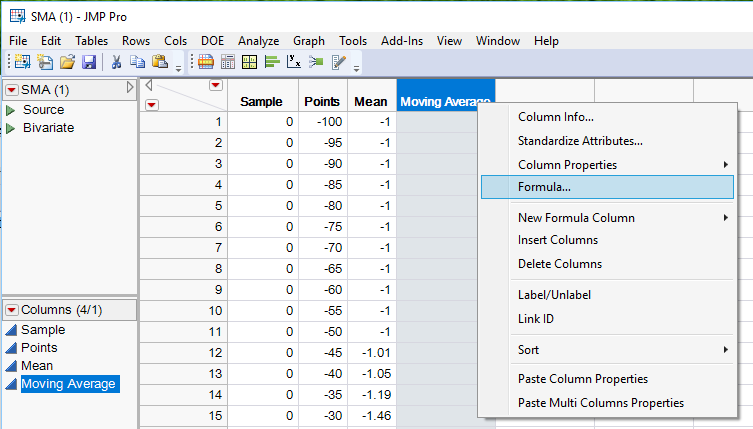The width and height of the screenshot is (753, 429).
Task: Open the Add-Ins menu
Action: [402, 41]
